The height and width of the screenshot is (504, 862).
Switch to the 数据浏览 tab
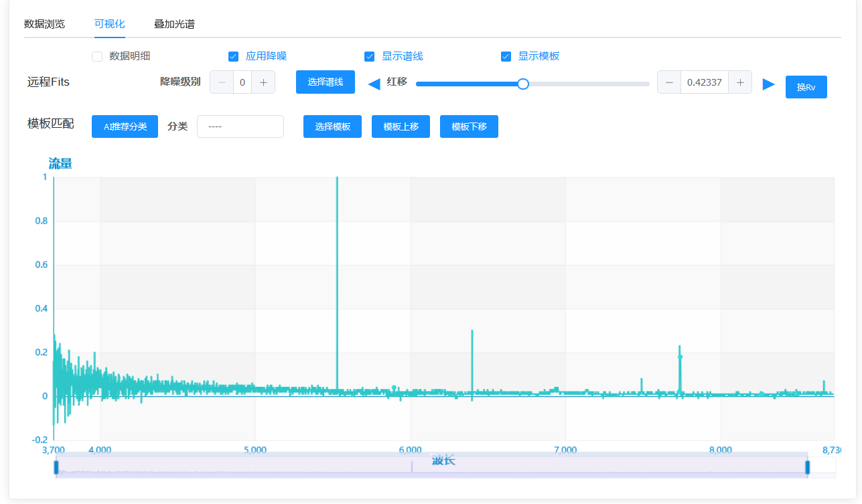click(44, 24)
